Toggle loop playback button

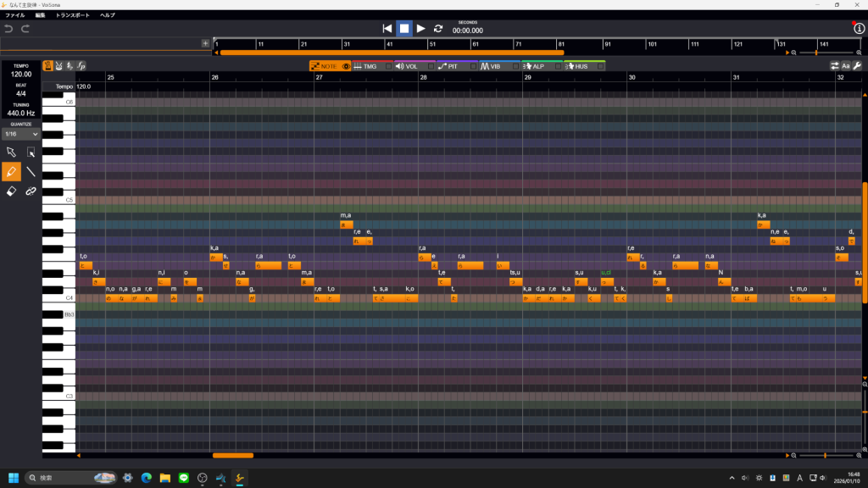[x=438, y=29]
